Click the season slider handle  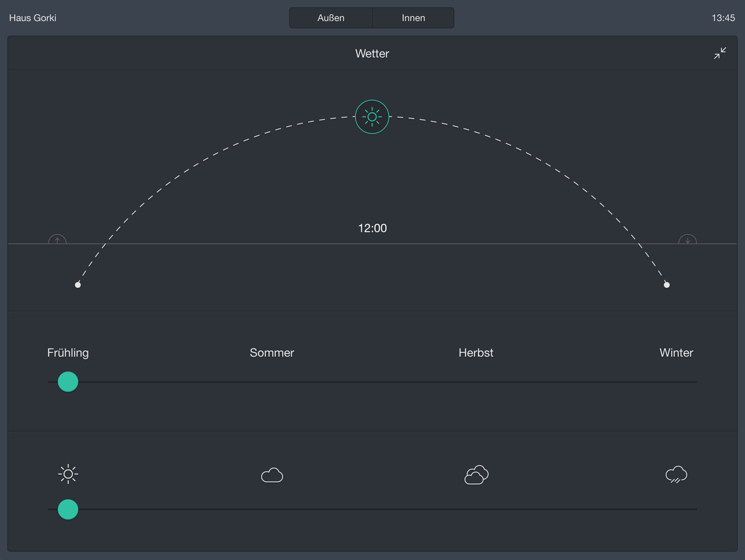[x=68, y=382]
